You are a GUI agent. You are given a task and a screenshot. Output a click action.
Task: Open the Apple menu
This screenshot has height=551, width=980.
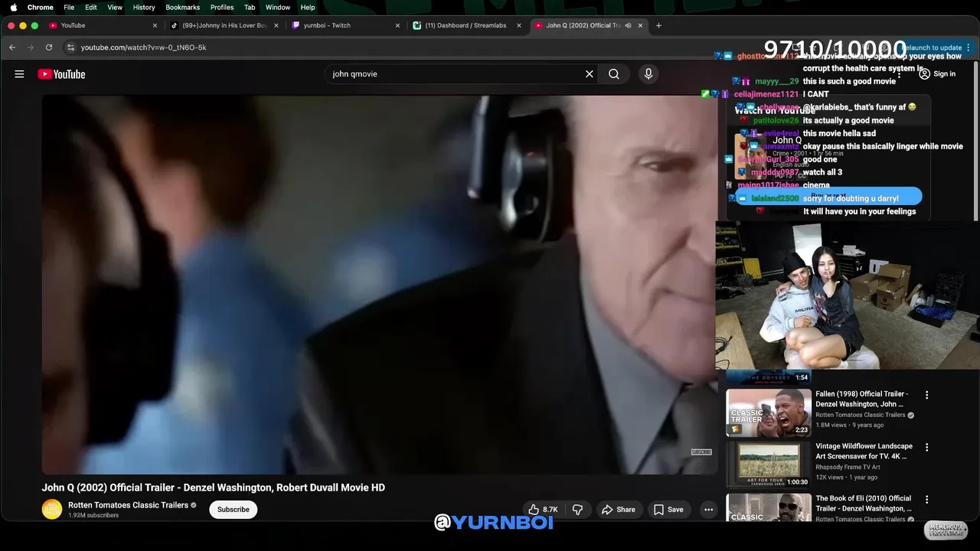tap(13, 7)
